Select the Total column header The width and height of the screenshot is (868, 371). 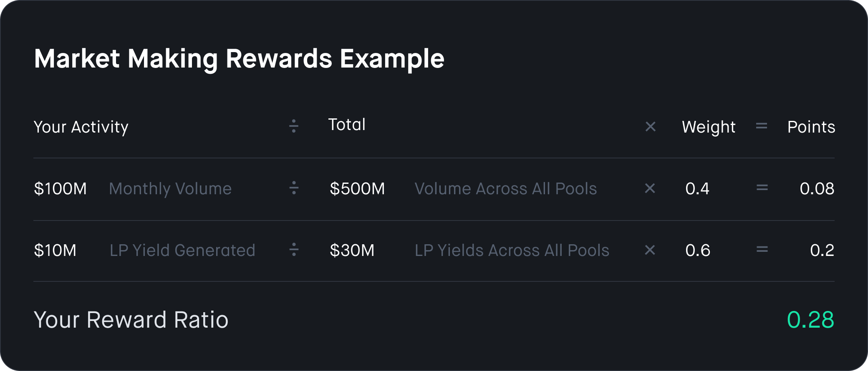coord(347,125)
